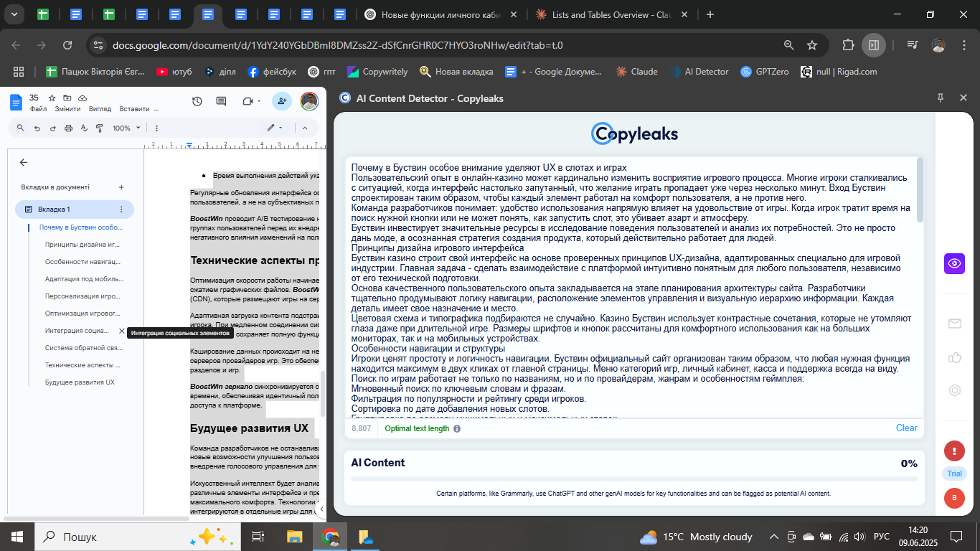980x551 pixels.
Task: Click the red exclamation alert button
Action: [954, 451]
